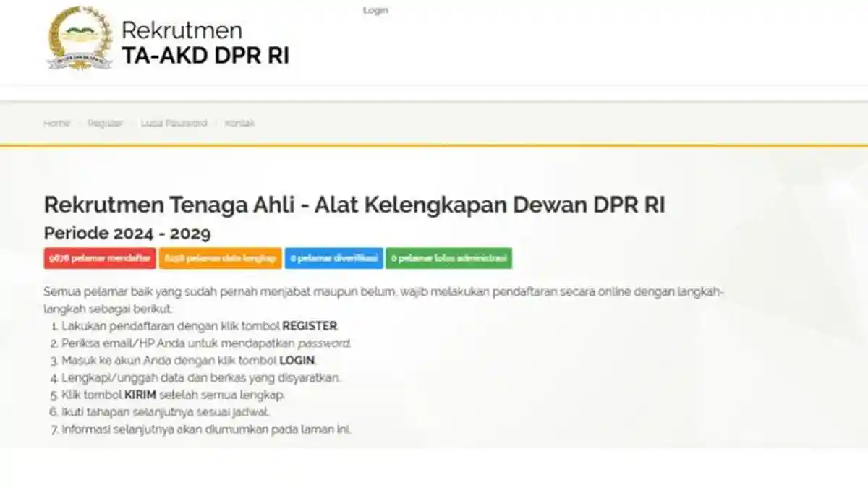This screenshot has height=488, width=868.
Task: Click the heading Rekrutmen Tenaga Ahli - Alat Kelengkapan Dewan
Action: tap(354, 205)
